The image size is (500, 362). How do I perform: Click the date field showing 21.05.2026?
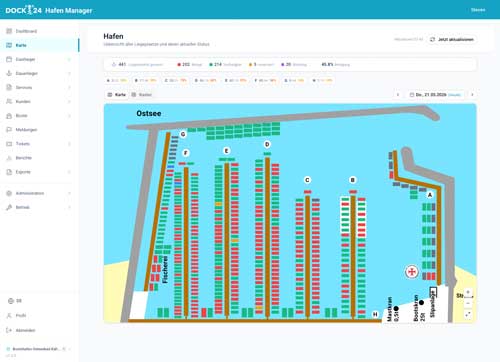tap(435, 95)
